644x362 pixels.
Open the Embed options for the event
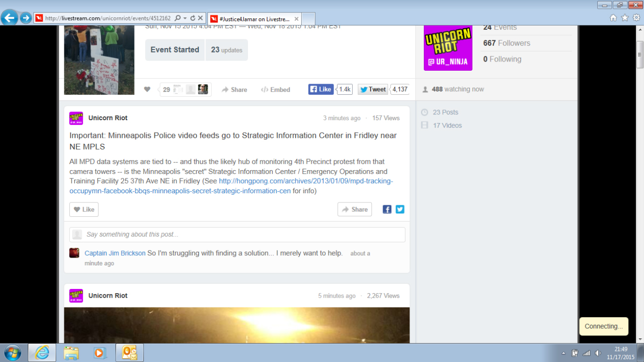[275, 89]
